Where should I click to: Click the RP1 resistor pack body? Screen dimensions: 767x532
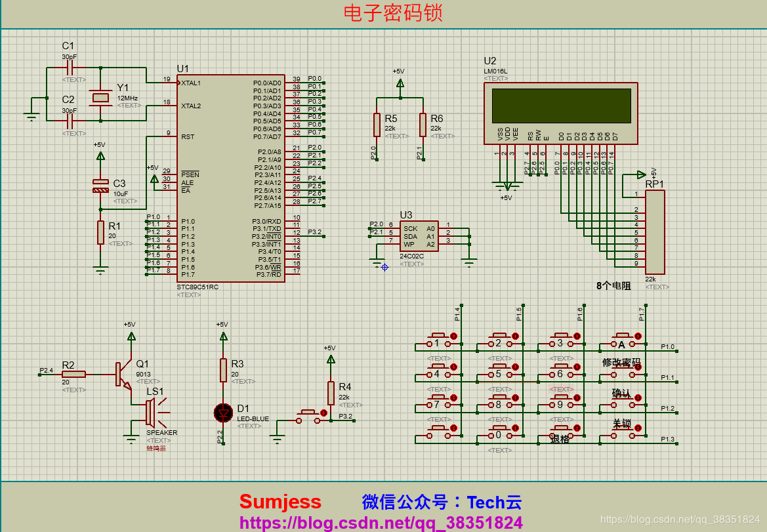pos(655,232)
